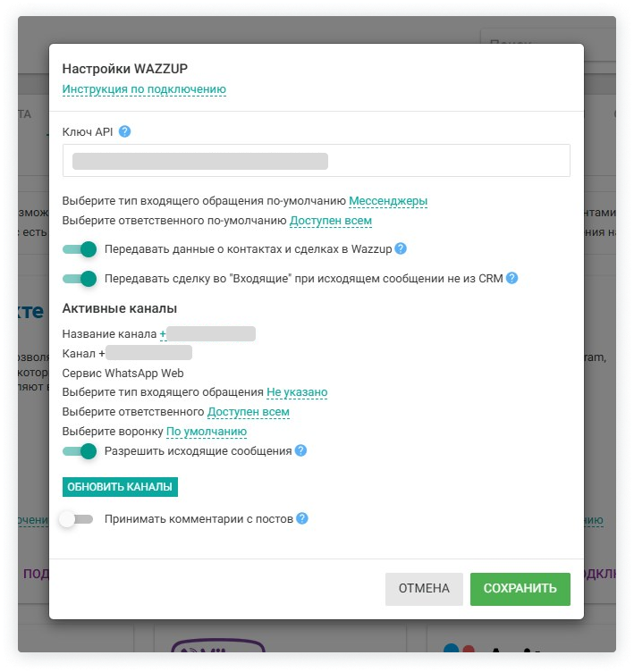This screenshot has height=672, width=634.
Task: Click help icon next to Входящие deal toggle
Action: click(511, 278)
